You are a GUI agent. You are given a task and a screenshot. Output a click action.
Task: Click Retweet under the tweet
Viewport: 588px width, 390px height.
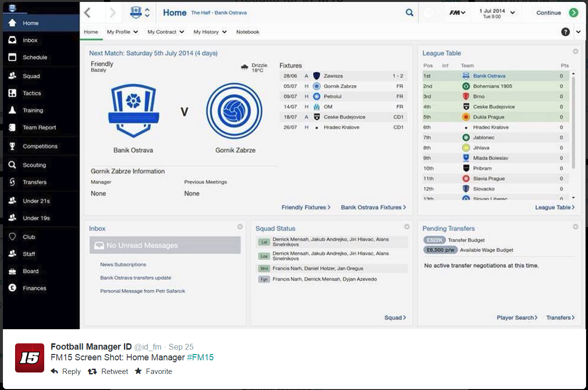108,371
